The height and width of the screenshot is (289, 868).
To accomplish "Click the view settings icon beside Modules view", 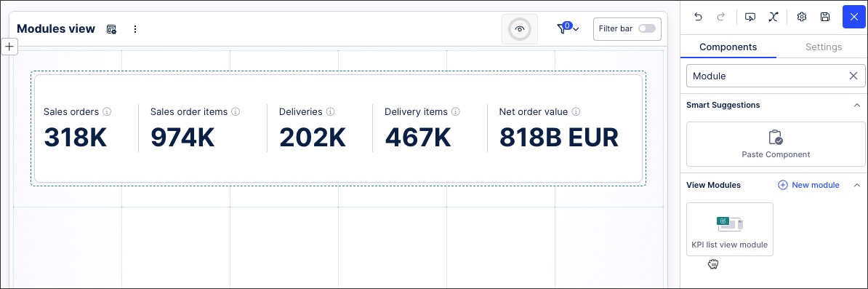I will tap(112, 29).
